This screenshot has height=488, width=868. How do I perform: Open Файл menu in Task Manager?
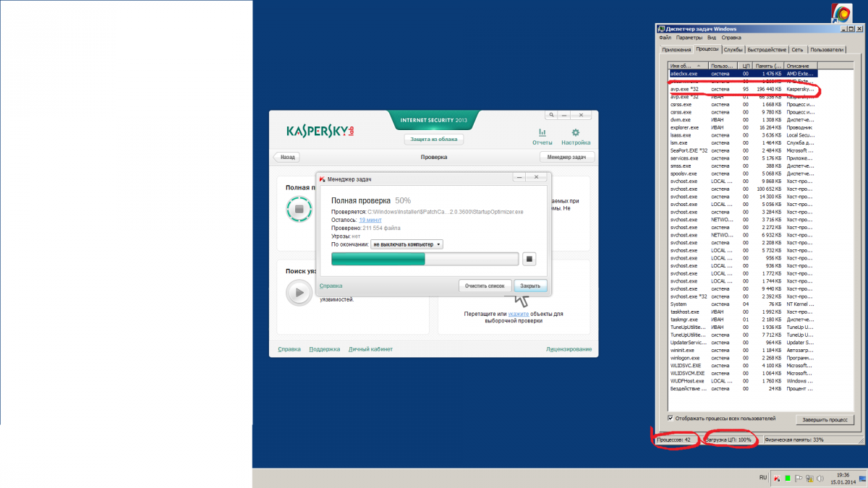[665, 37]
